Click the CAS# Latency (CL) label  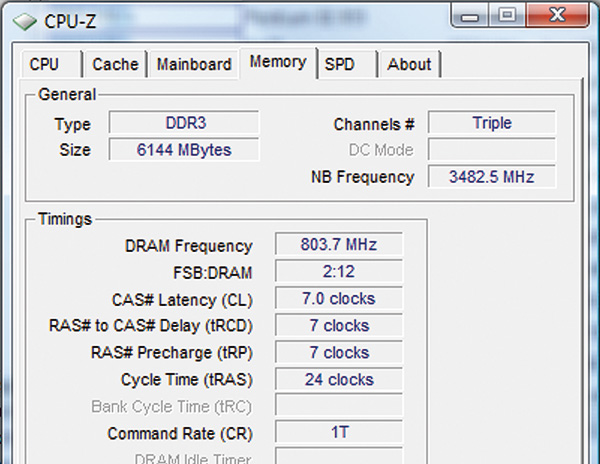pos(182,300)
